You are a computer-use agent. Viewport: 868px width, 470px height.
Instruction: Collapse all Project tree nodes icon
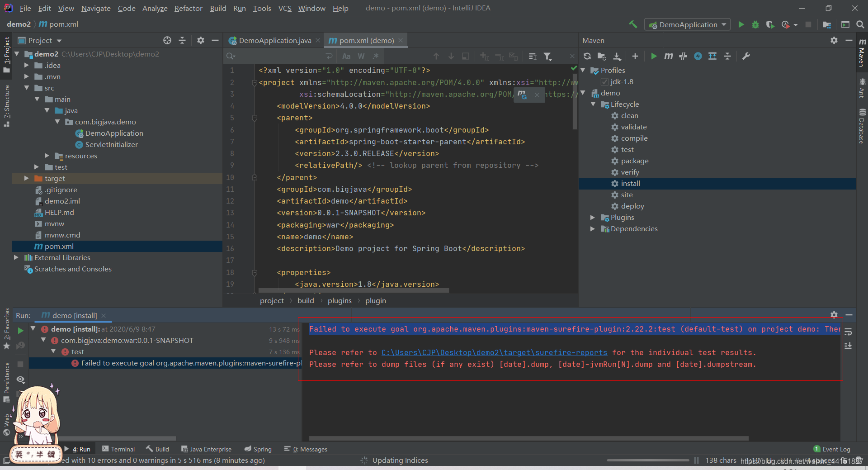[182, 40]
